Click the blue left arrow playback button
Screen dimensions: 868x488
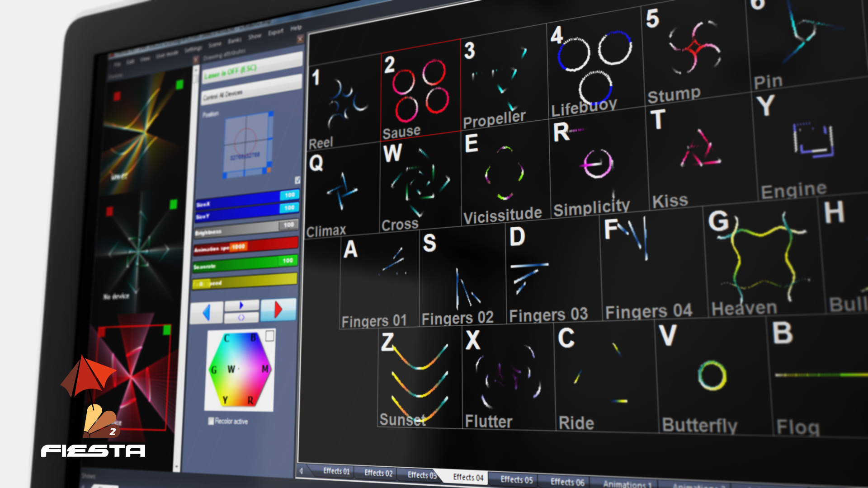coord(206,313)
